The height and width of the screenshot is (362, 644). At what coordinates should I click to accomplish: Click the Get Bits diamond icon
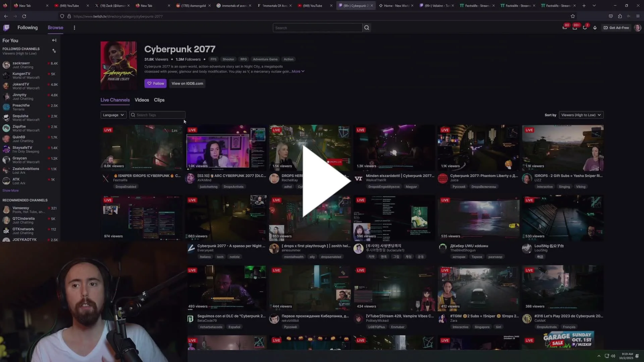point(595,28)
